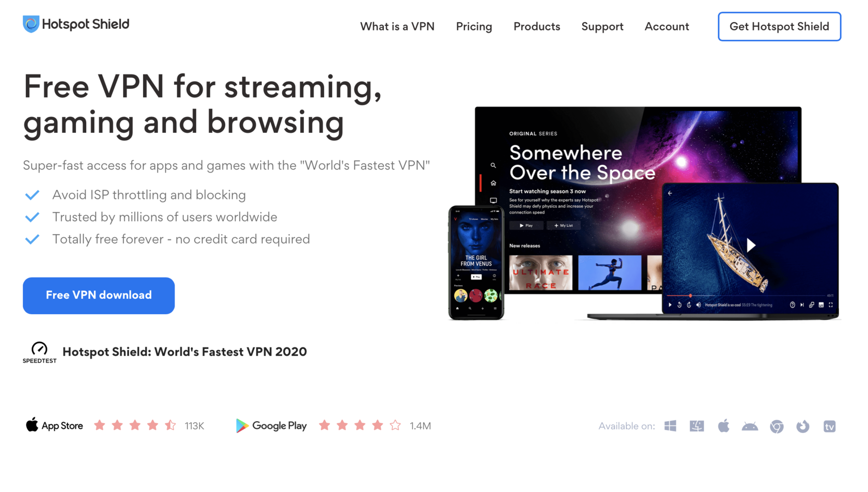Open the Google Play link
The image size is (868, 492).
pos(271,425)
